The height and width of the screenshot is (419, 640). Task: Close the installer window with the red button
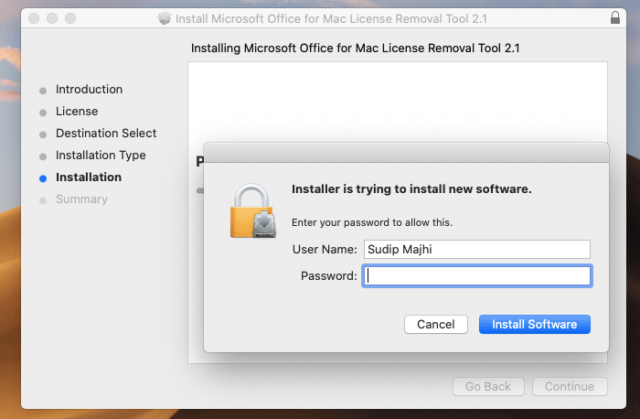(34, 18)
